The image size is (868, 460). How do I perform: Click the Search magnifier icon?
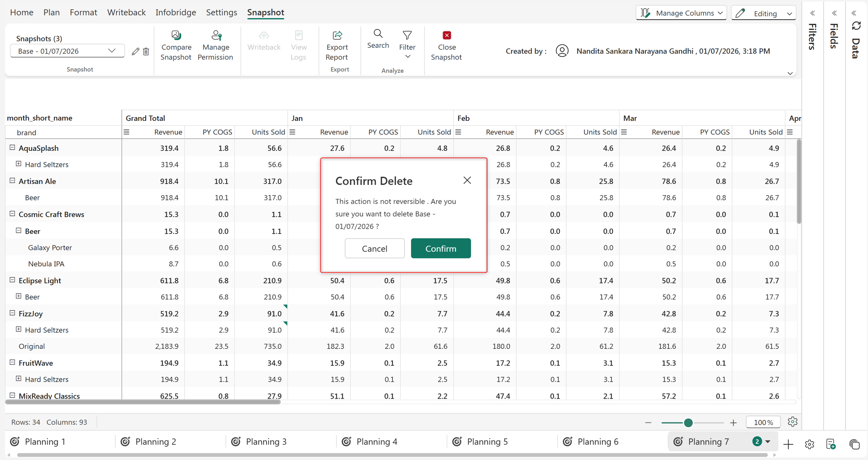[378, 34]
